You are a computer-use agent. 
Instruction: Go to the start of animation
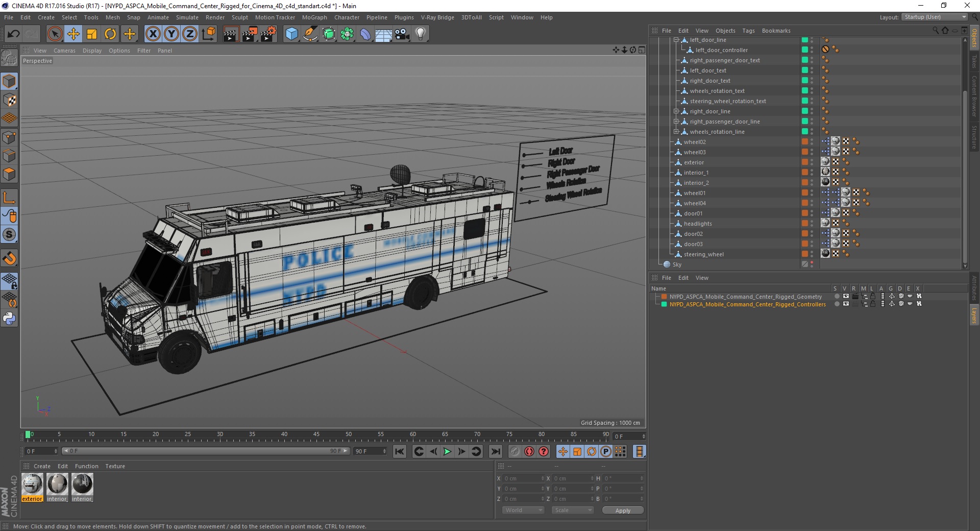[400, 451]
